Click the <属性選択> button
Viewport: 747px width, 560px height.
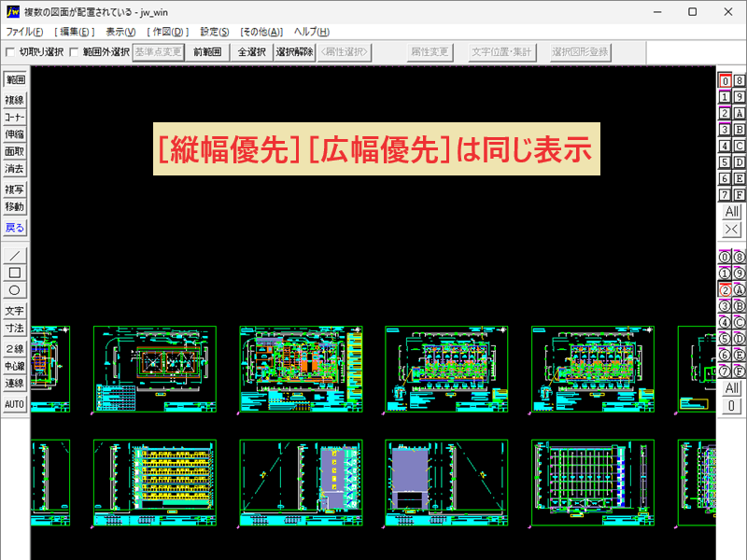(x=345, y=52)
